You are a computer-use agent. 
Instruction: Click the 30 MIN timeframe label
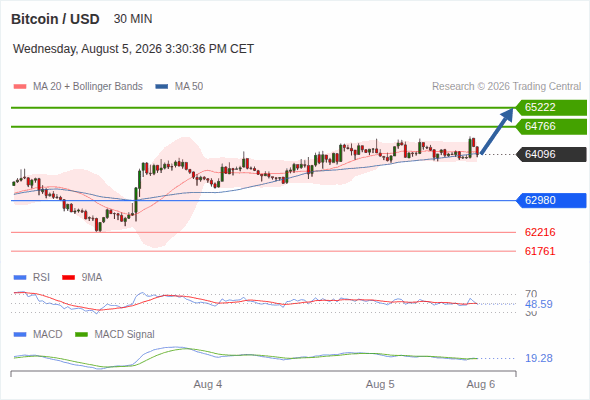(133, 19)
